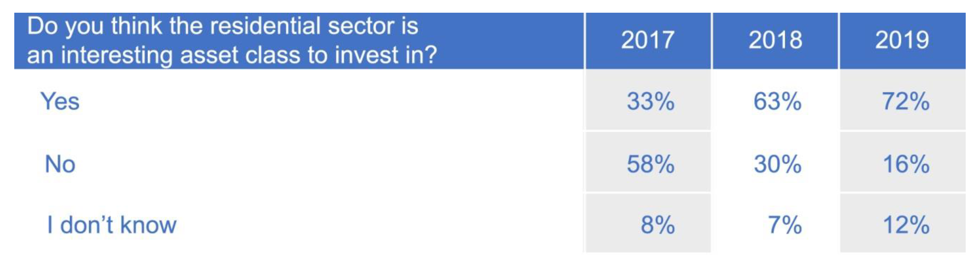Click the 12% value under 2019
This screenshot has height=269, width=980.
(906, 225)
